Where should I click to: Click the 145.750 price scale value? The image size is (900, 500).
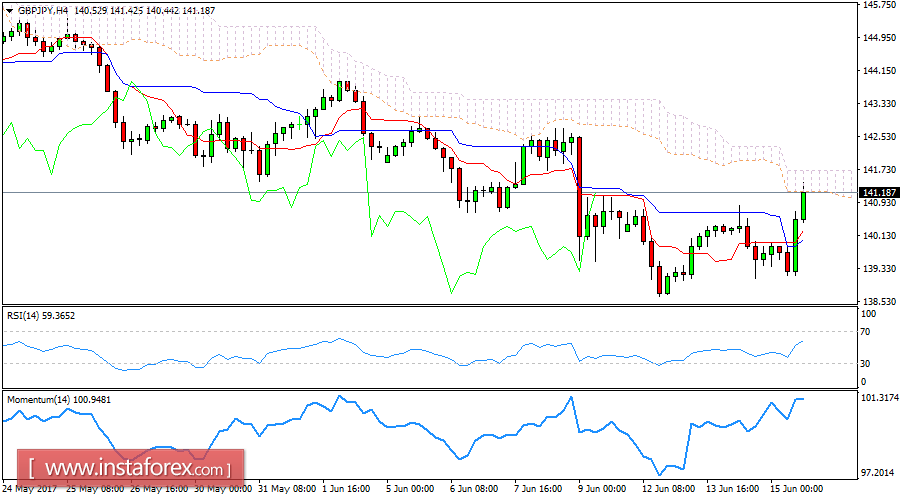tap(879, 5)
